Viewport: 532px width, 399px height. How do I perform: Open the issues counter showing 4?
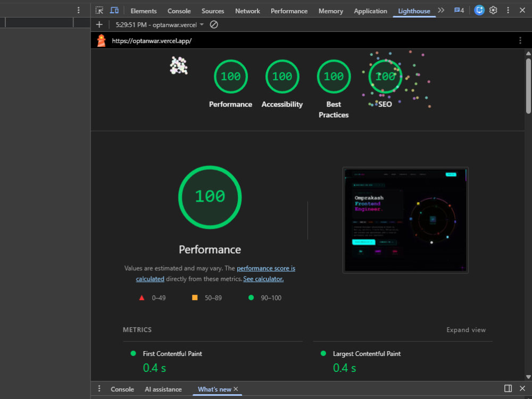pyautogui.click(x=459, y=10)
